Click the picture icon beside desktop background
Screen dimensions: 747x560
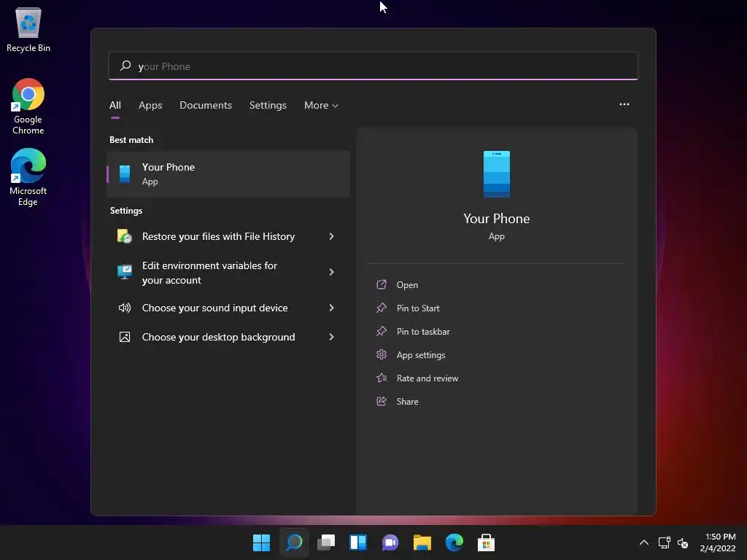(124, 337)
